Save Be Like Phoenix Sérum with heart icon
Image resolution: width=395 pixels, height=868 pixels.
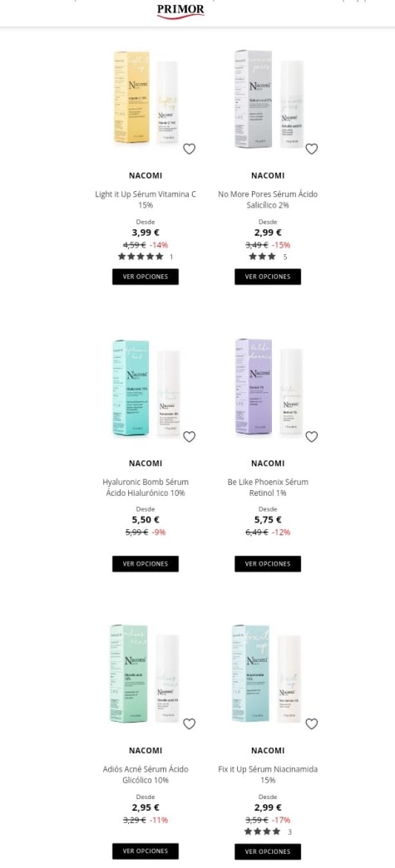pos(311,437)
